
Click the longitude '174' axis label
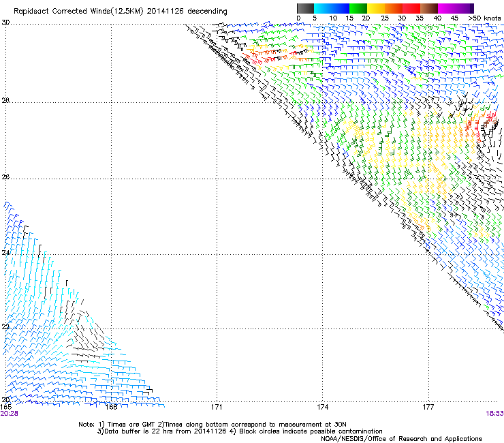(322, 407)
